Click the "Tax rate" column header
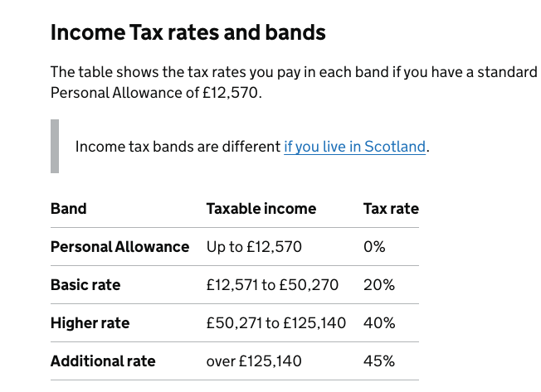 (391, 209)
